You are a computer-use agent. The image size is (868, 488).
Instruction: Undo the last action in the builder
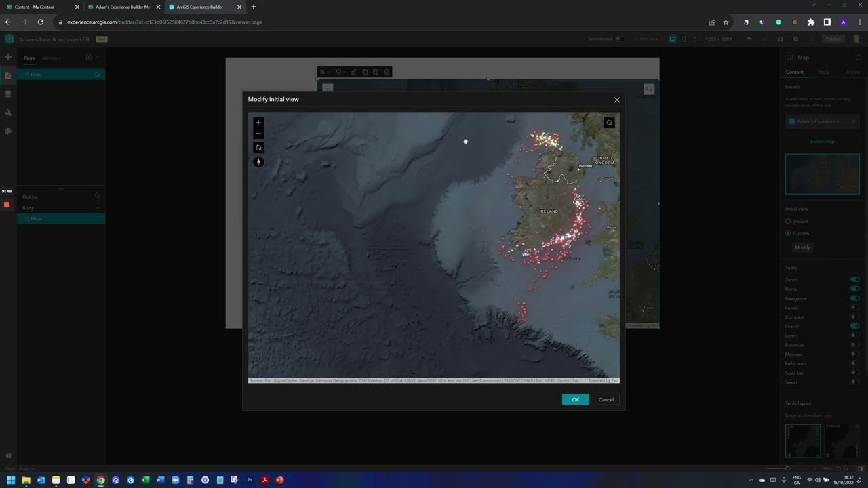[x=749, y=39]
